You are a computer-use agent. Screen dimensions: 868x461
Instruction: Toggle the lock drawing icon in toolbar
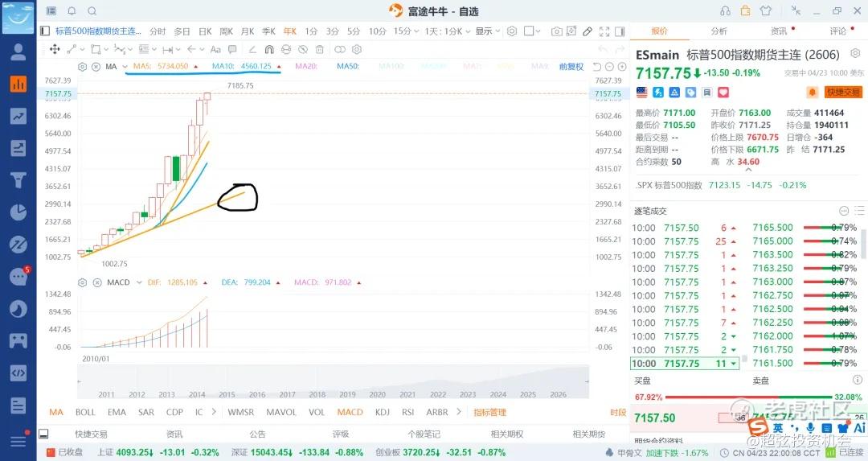tap(285, 49)
